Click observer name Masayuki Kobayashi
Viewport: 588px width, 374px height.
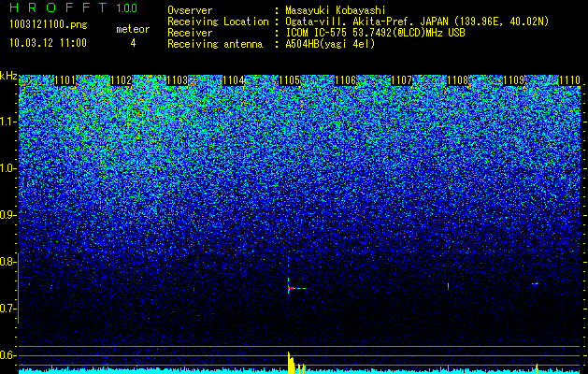(336, 10)
